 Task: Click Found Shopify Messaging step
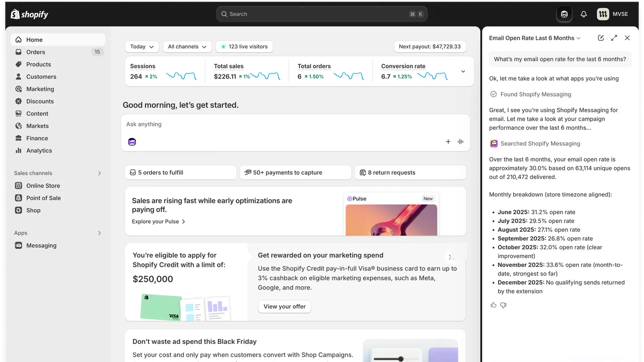tap(531, 95)
